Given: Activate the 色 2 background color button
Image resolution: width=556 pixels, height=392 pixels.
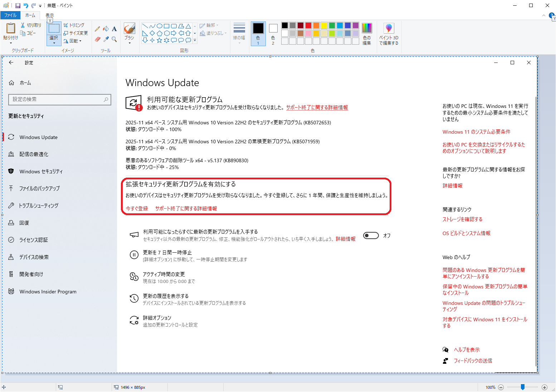Looking at the screenshot, I should [273, 34].
